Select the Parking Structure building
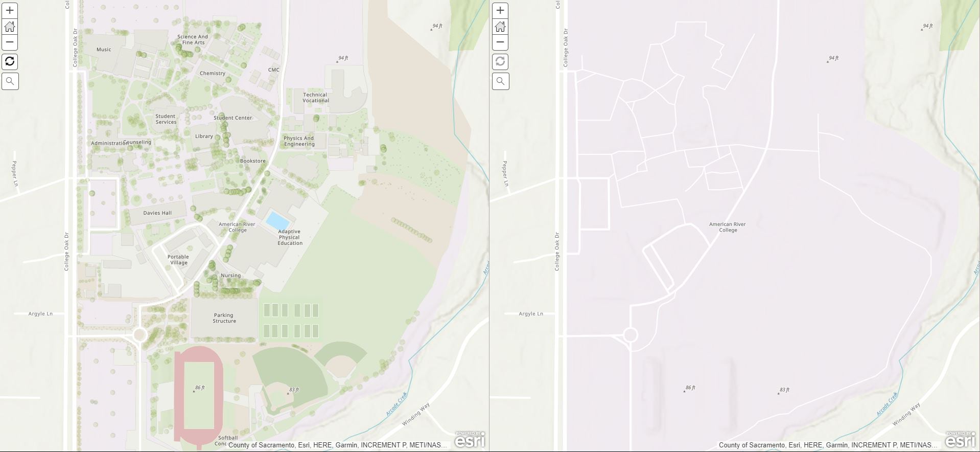This screenshot has width=980, height=452. coord(224,318)
